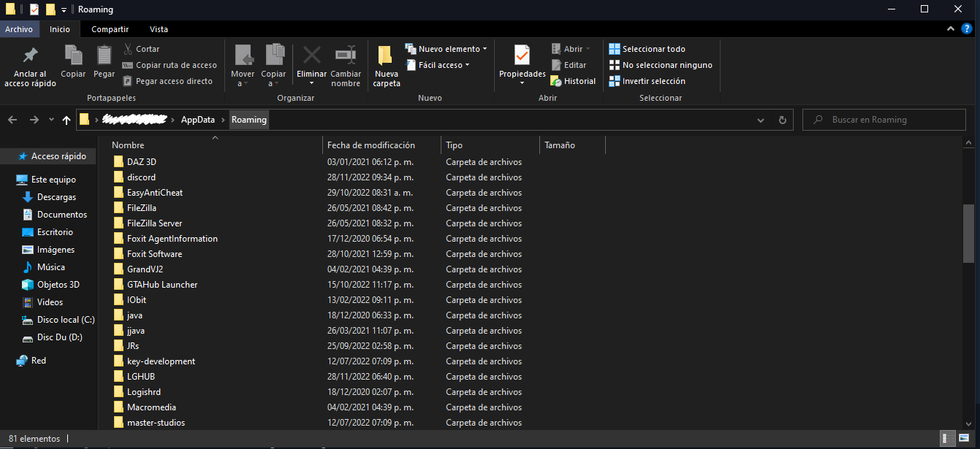
Task: Go up one folder level arrow
Action: pos(67,120)
